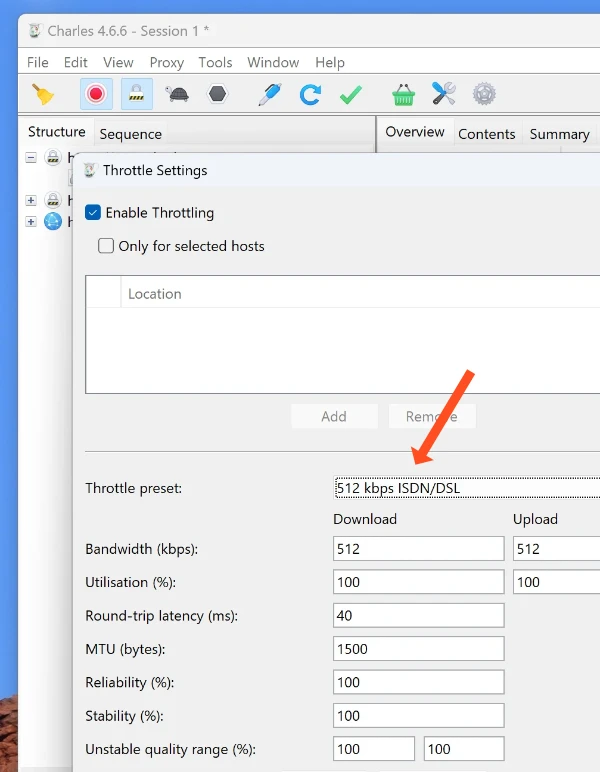Image resolution: width=600 pixels, height=772 pixels.
Task: Click the Throttle Settings dialog icon
Action: pyautogui.click(x=90, y=170)
